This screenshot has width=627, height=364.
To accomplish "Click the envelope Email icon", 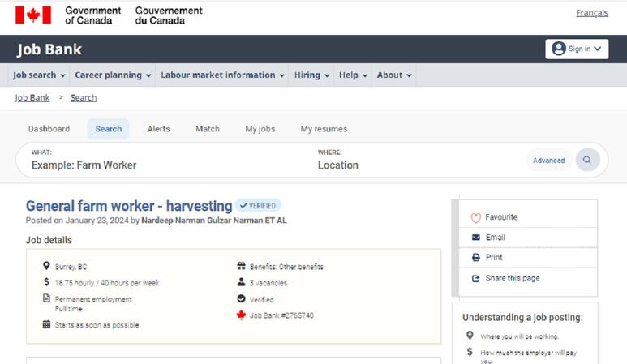I will click(x=476, y=238).
